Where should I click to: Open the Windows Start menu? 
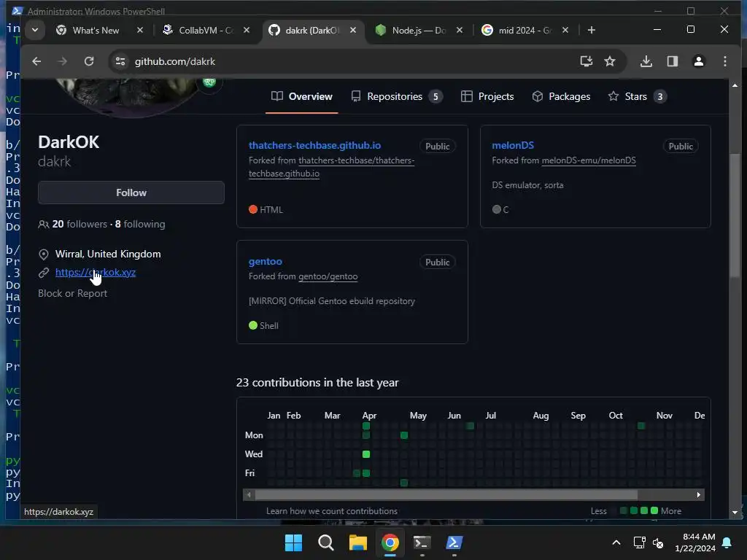293,542
